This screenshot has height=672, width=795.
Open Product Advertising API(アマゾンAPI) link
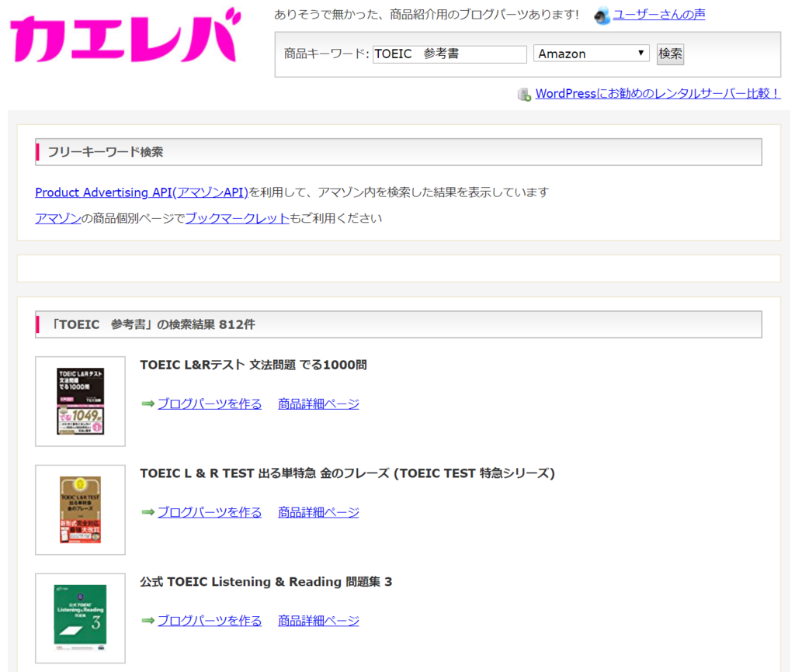[x=141, y=192]
